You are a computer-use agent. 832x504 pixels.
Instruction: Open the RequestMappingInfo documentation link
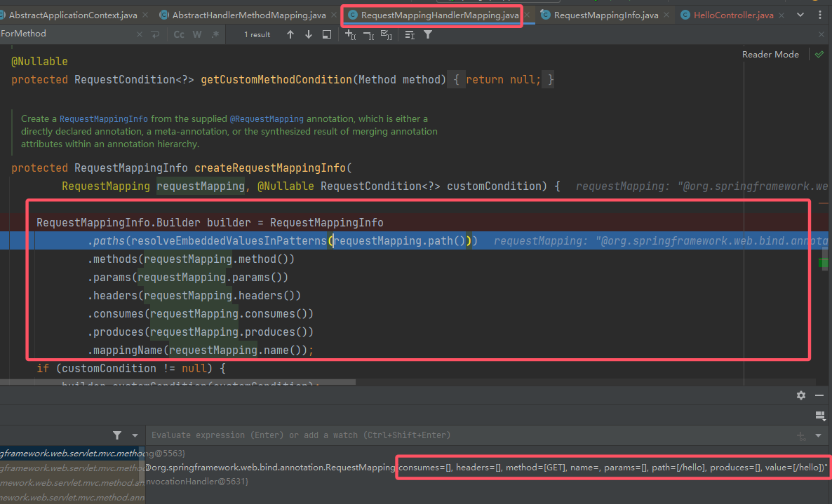[103, 118]
